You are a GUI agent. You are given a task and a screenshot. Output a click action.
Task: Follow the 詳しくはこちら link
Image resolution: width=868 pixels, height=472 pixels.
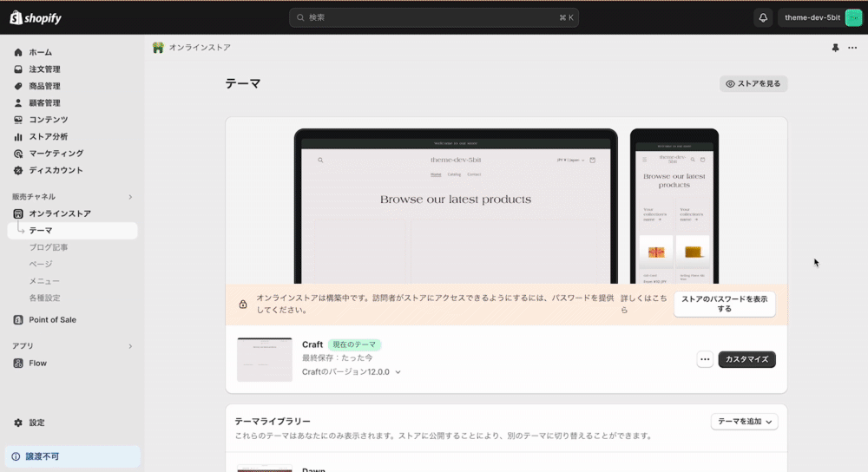tap(643, 304)
